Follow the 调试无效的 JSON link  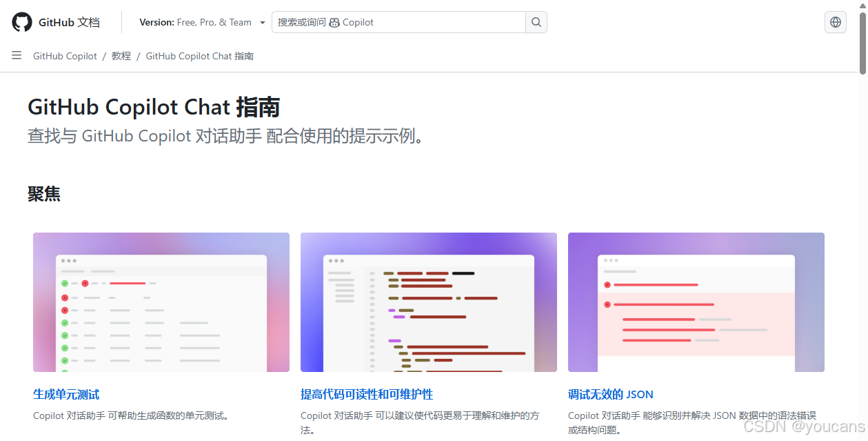tap(610, 394)
